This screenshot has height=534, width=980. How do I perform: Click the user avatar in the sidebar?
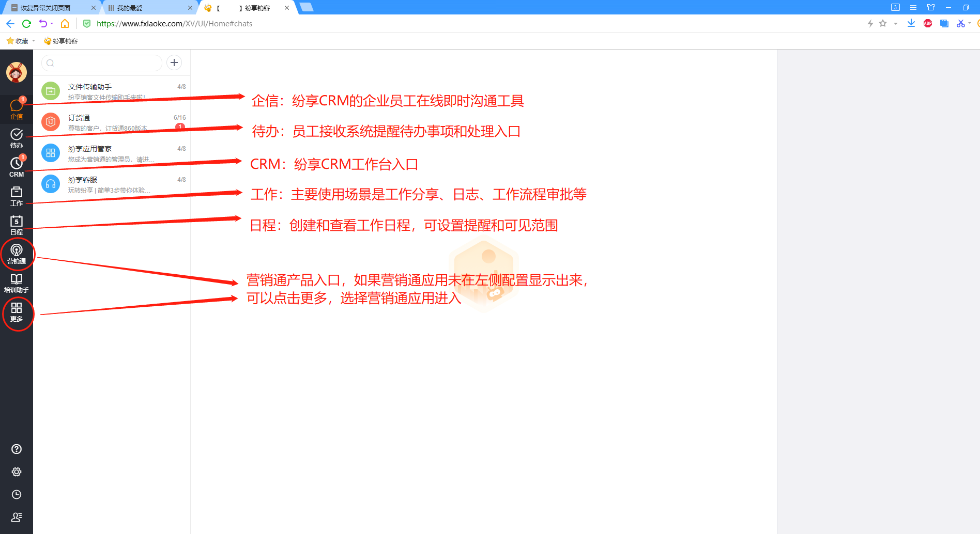click(x=17, y=72)
